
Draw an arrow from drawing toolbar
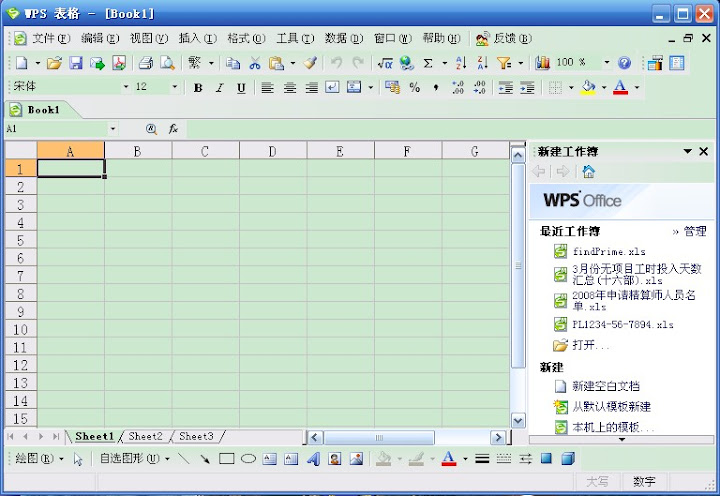[205, 458]
